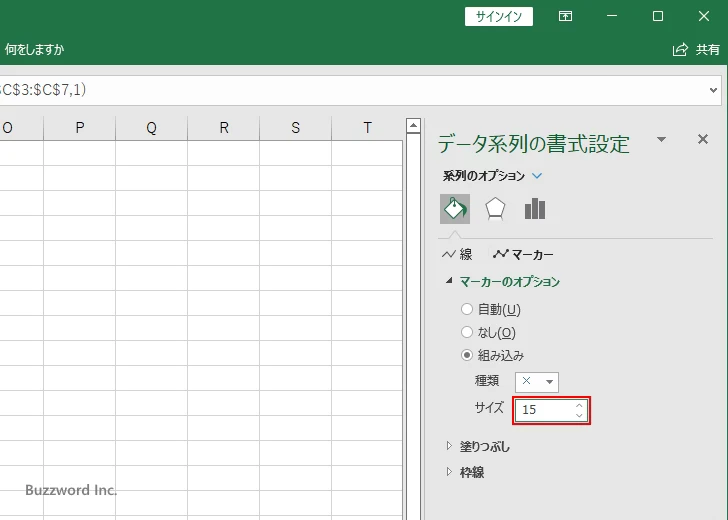Collapse the マーカーのオプション section
Viewport: 728px width, 520px height.
click(x=449, y=280)
